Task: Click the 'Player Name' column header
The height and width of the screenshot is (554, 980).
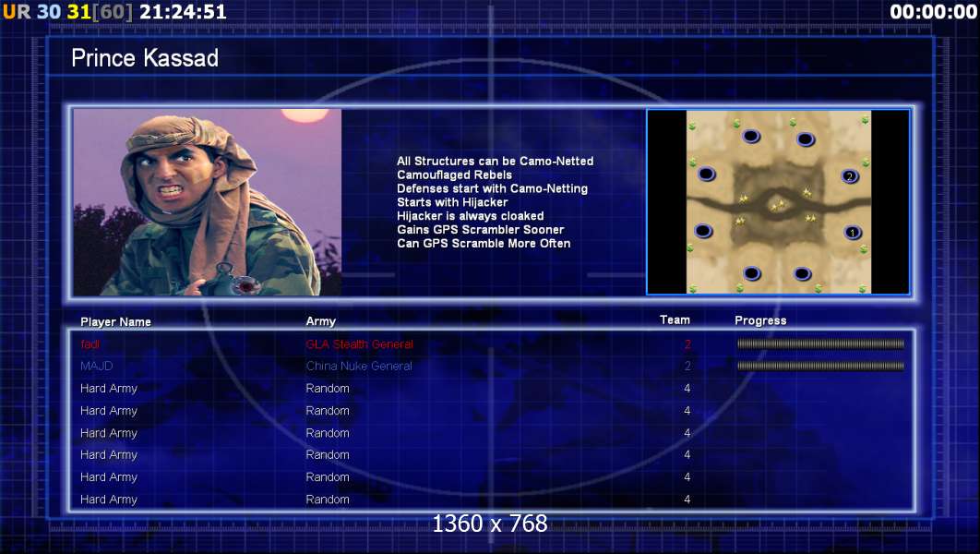Action: coord(115,321)
